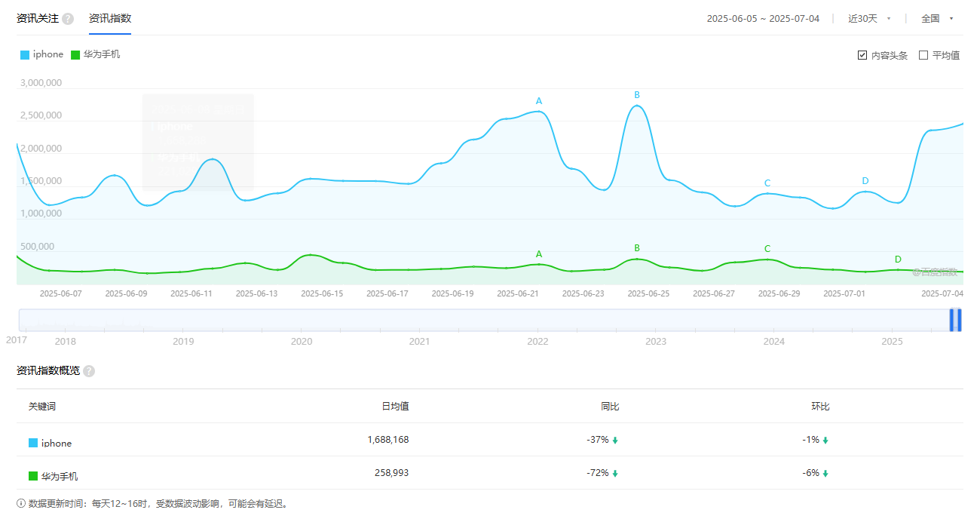
Task: Click green marker C on 华为手机 curve
Action: [x=767, y=249]
